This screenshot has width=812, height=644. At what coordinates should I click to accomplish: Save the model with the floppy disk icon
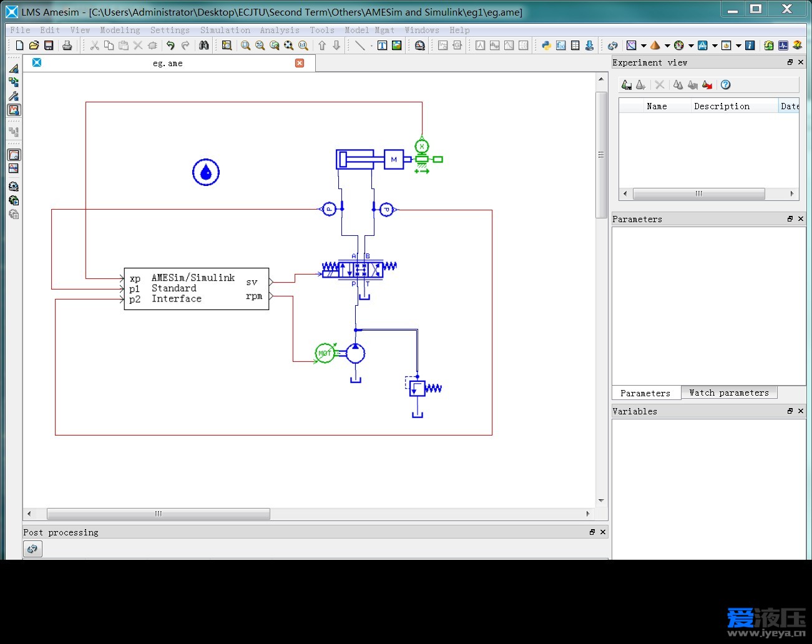tap(49, 46)
